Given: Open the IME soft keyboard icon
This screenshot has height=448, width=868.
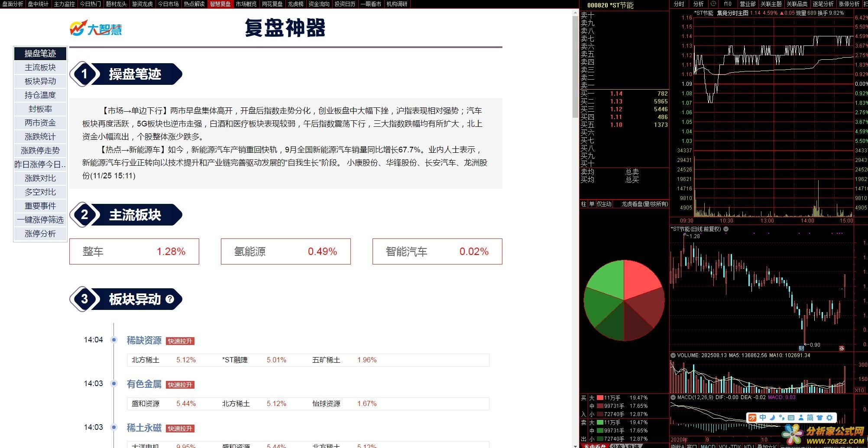Looking at the screenshot, I should [x=791, y=418].
